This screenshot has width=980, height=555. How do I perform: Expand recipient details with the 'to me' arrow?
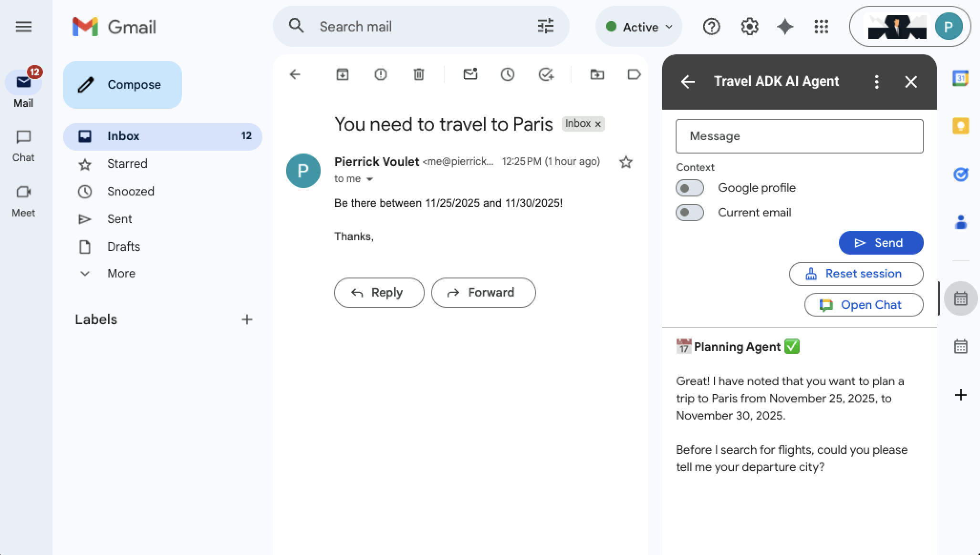coord(370,179)
